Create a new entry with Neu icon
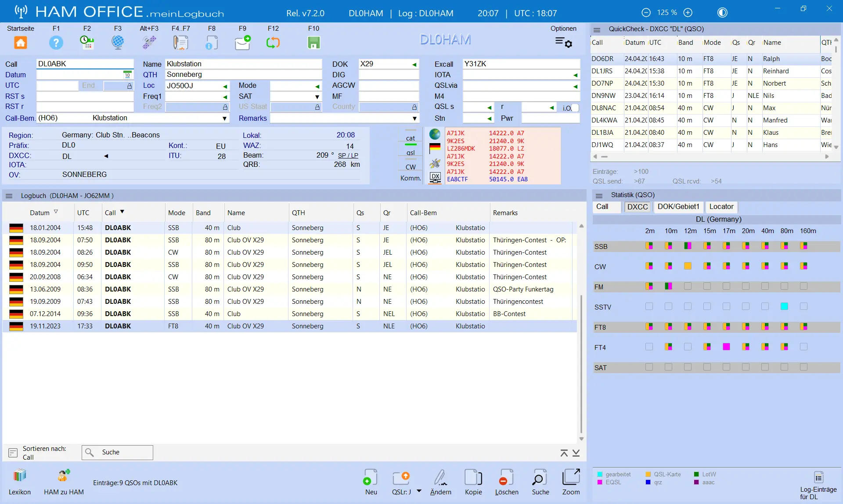843x504 pixels. (x=371, y=478)
